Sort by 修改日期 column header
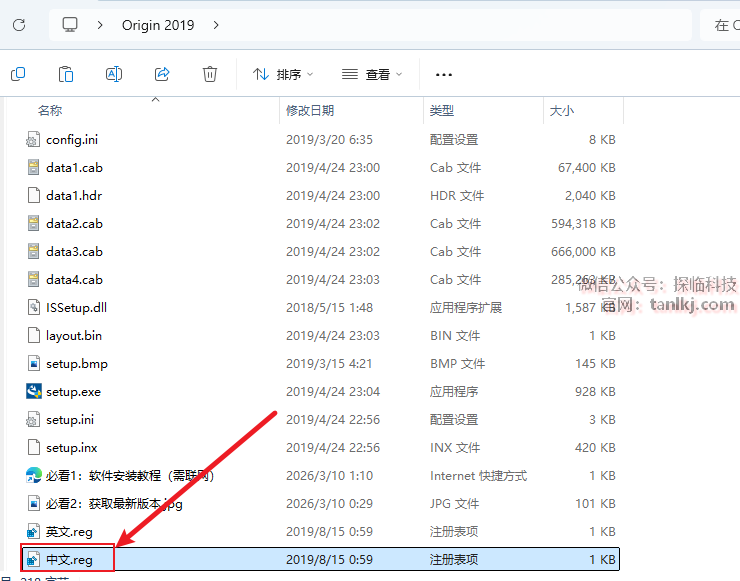Image resolution: width=740 pixels, height=581 pixels. [310, 110]
